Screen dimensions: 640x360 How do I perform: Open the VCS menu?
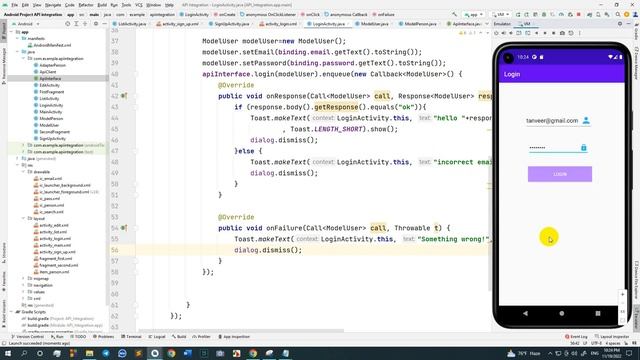click(x=139, y=5)
